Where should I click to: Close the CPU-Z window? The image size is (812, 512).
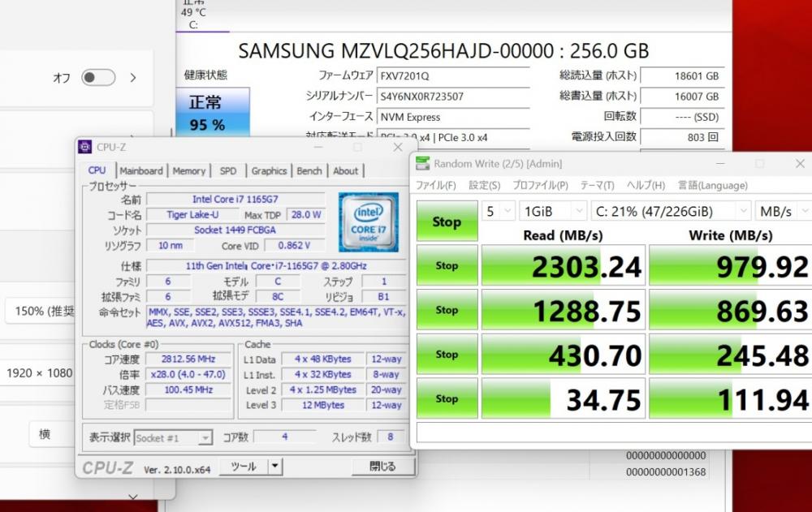[x=398, y=147]
